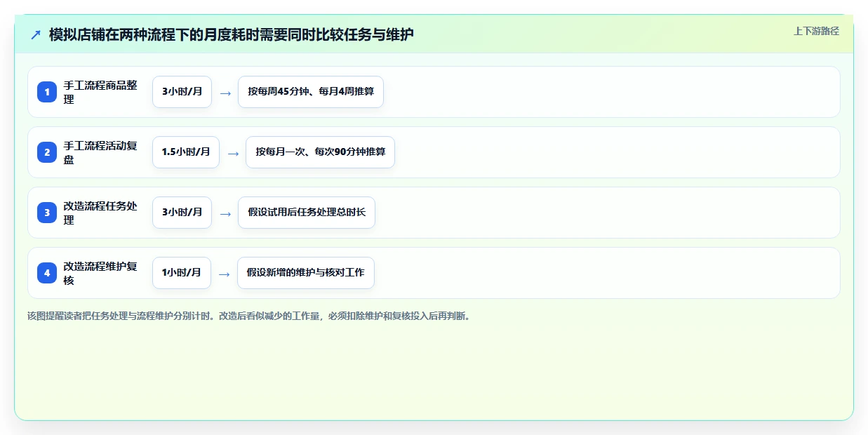The image size is (868, 435).
Task: Click the arrow in the 改造流程维护复核 row
Action: click(x=225, y=274)
